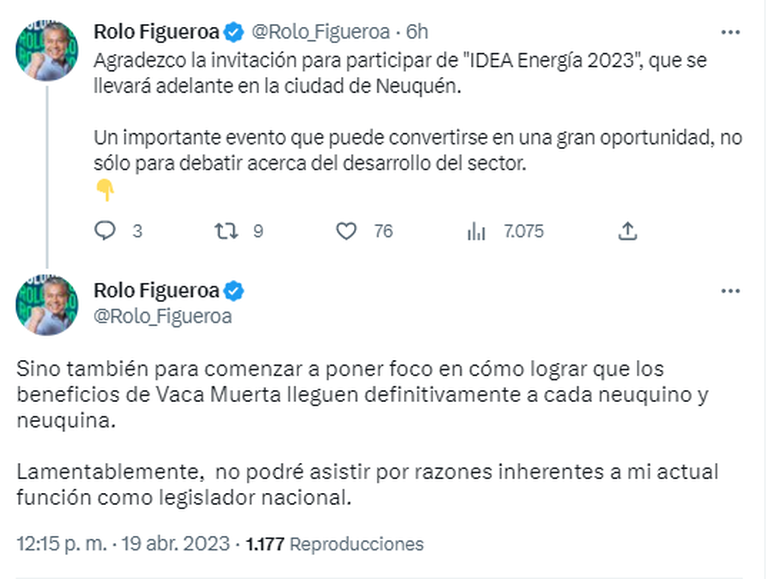This screenshot has width=770, height=579.
Task: Open the Rolo Figueroa name in second tweet
Action: click(x=155, y=291)
